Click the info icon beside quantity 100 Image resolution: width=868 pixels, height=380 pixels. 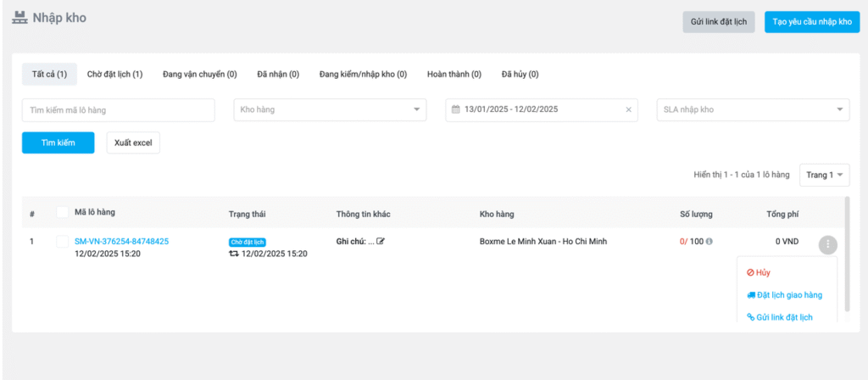coord(709,242)
